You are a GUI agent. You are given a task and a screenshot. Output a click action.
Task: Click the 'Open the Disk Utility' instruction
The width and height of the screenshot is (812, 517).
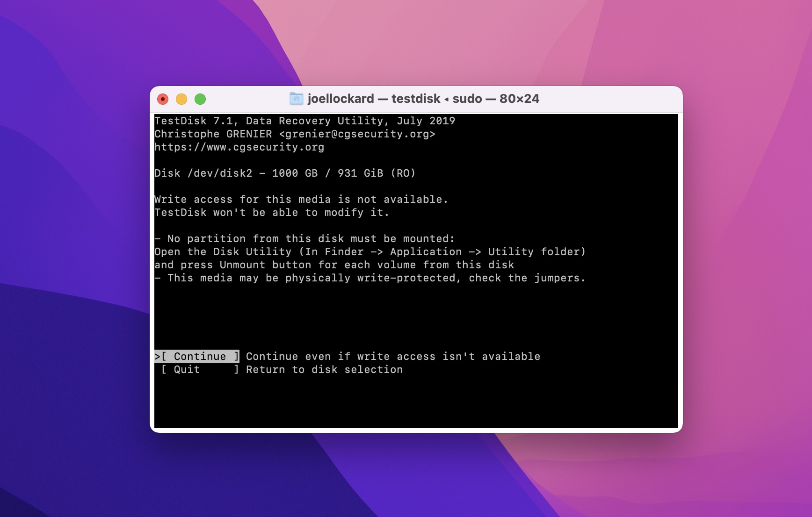pos(370,252)
